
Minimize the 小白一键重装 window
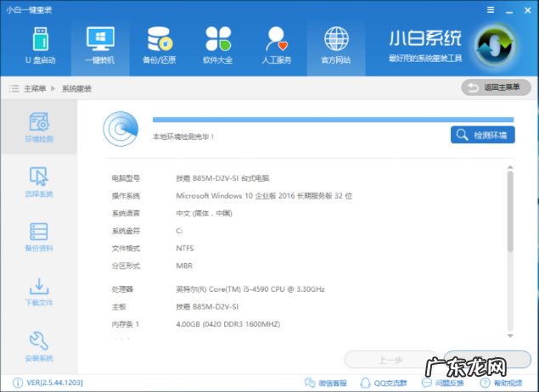509,11
